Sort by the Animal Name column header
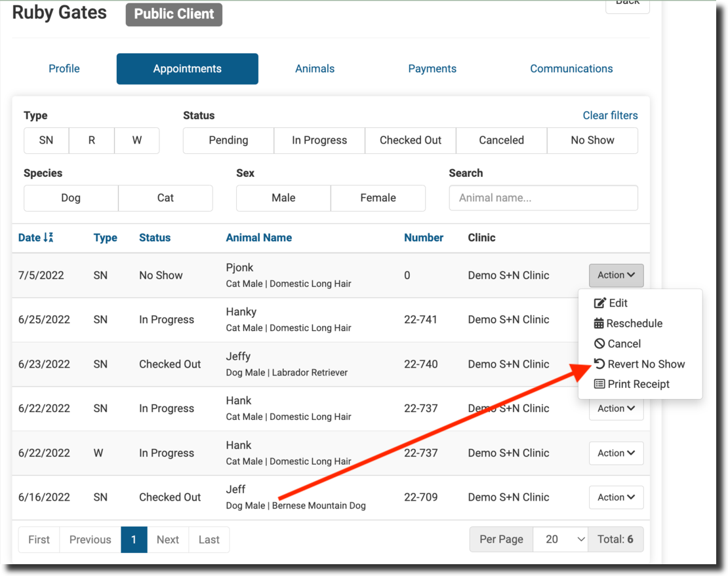This screenshot has height=576, width=728. pos(258,238)
